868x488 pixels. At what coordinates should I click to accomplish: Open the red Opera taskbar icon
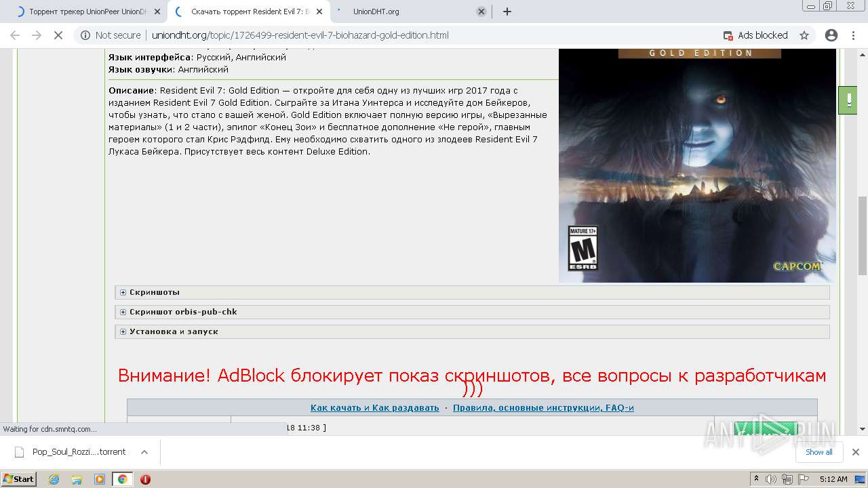(x=145, y=479)
